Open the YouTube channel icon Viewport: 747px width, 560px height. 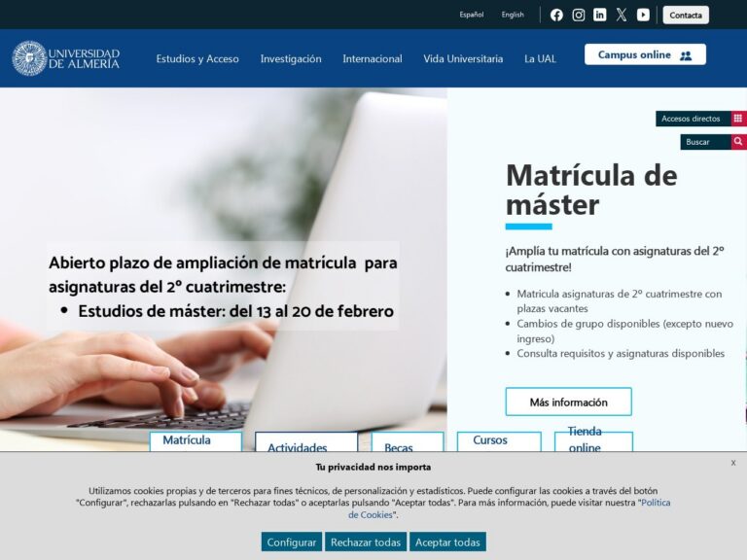click(x=643, y=15)
